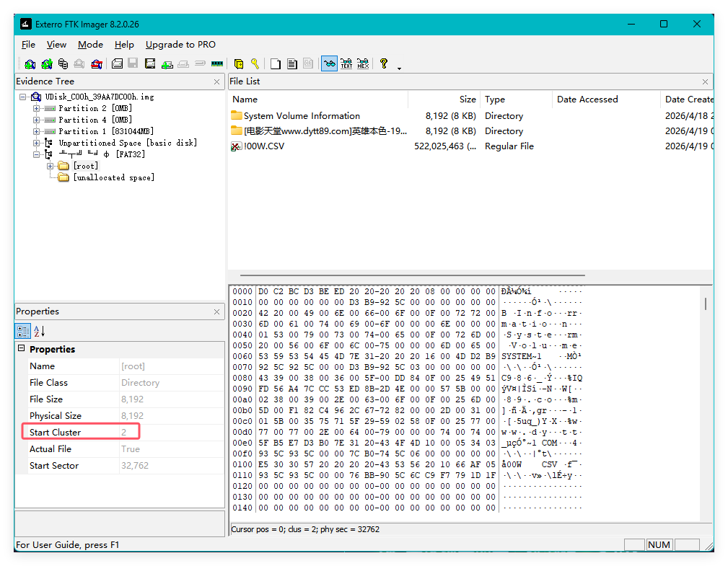Viewport: 728px width, 566px height.
Task: Select Partition 1 [831044MB] tree item
Action: [x=106, y=132]
